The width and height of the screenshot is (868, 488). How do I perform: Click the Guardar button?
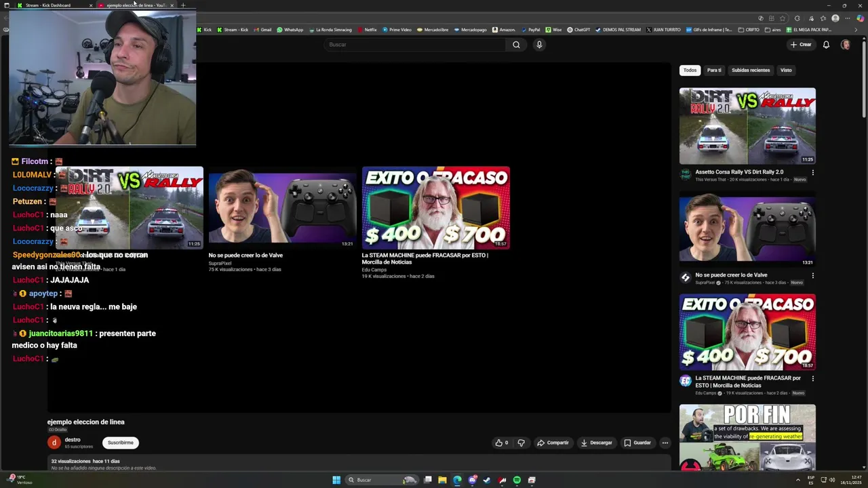[637, 443]
